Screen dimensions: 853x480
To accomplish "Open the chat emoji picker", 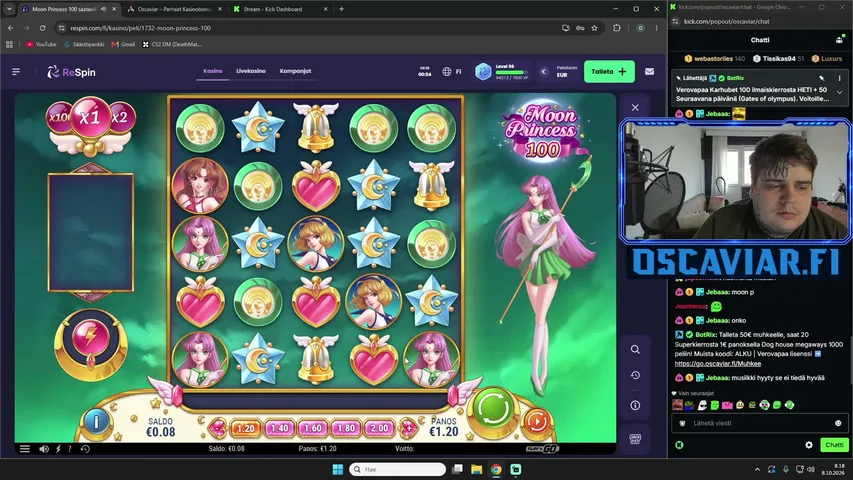I will pyautogui.click(x=838, y=423).
